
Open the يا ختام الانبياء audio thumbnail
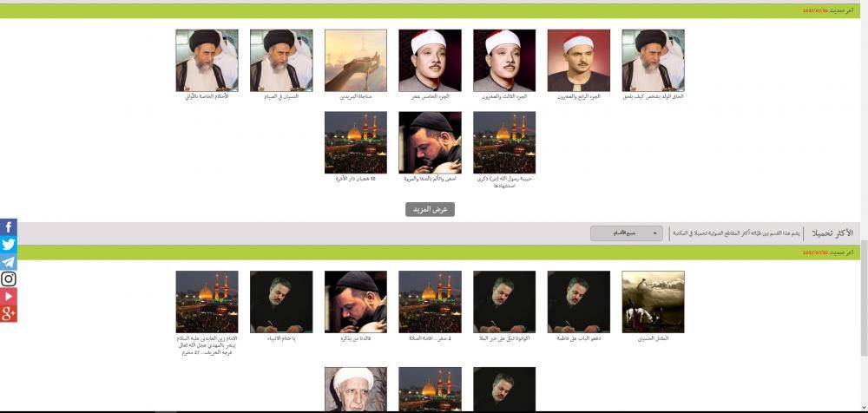coord(281,302)
